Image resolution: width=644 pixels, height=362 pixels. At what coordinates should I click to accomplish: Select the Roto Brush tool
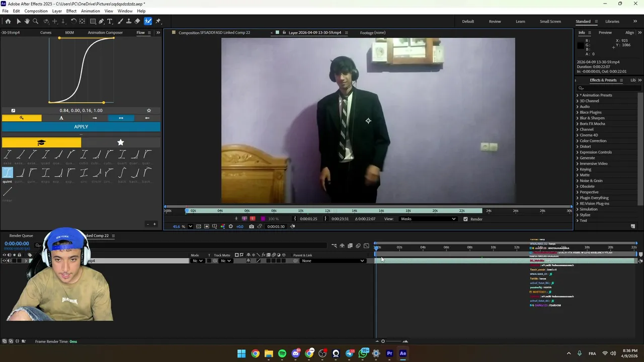click(x=148, y=21)
